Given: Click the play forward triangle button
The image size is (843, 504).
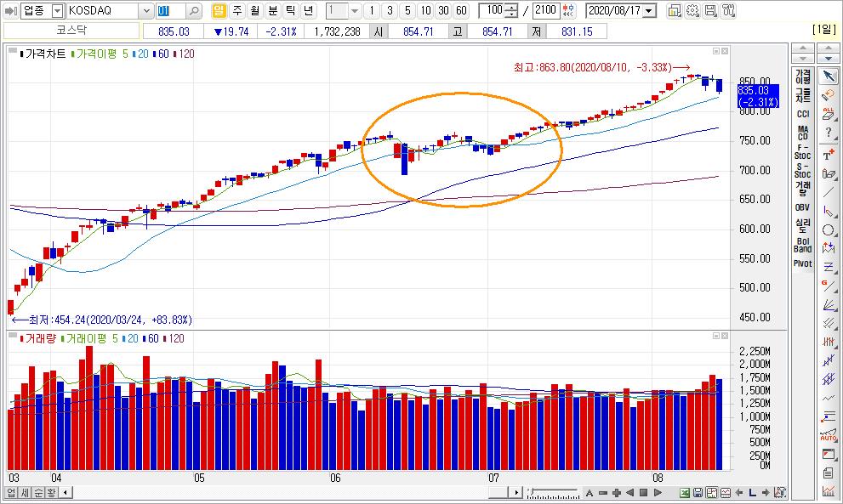Looking at the screenshot, I should point(658,493).
